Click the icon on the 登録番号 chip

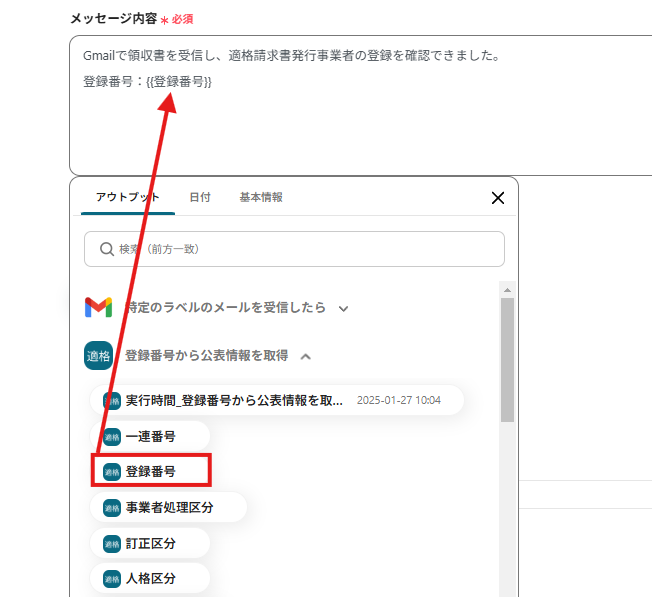(x=112, y=472)
